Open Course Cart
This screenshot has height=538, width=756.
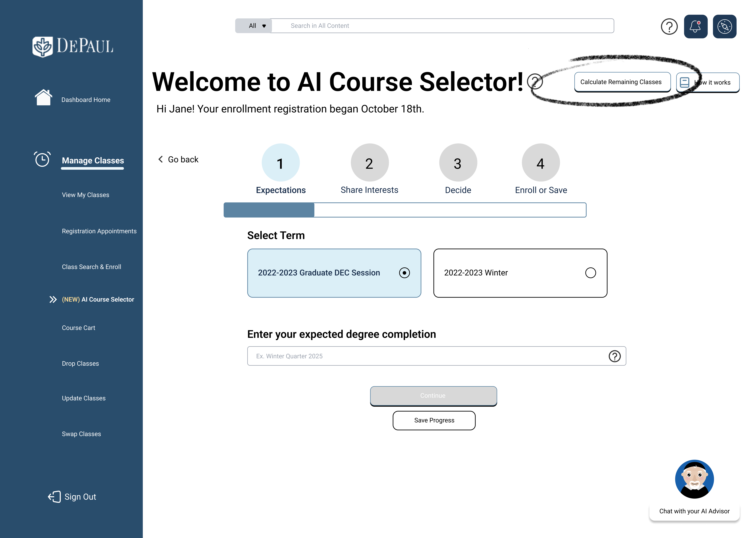coord(78,328)
